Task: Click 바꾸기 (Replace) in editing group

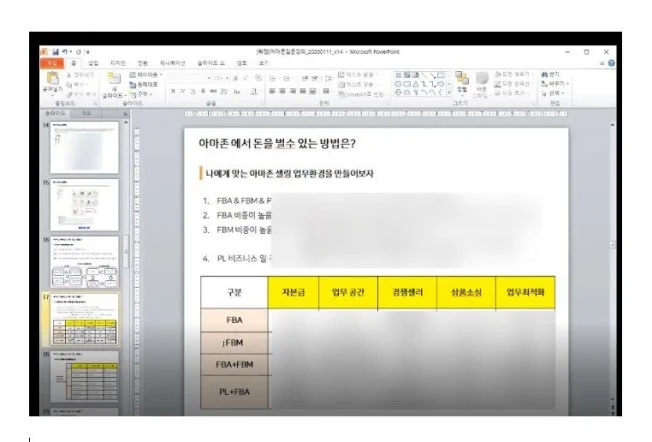Action: tap(555, 84)
